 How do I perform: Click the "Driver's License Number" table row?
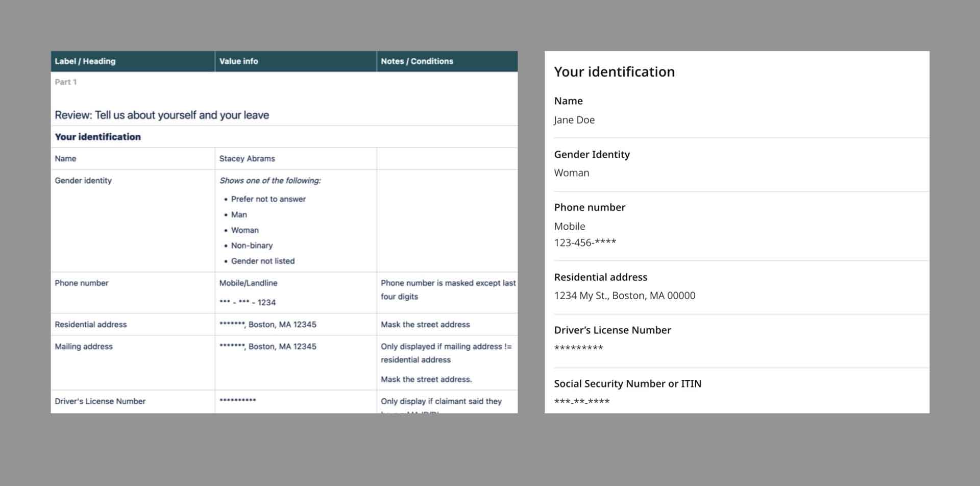100,401
